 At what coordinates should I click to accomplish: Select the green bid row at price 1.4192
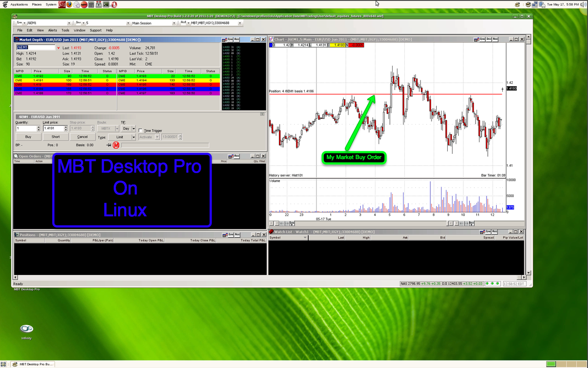[x=65, y=76]
